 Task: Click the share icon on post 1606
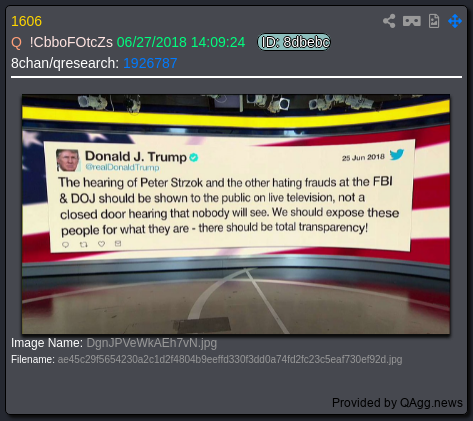point(389,21)
